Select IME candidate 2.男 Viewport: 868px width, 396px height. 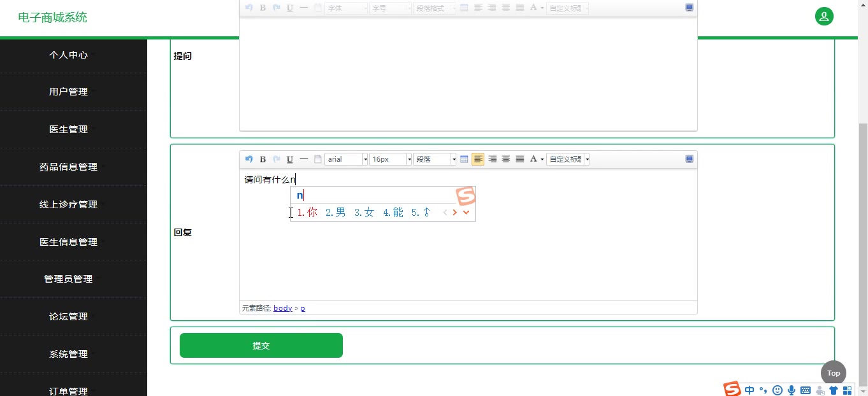pos(336,213)
